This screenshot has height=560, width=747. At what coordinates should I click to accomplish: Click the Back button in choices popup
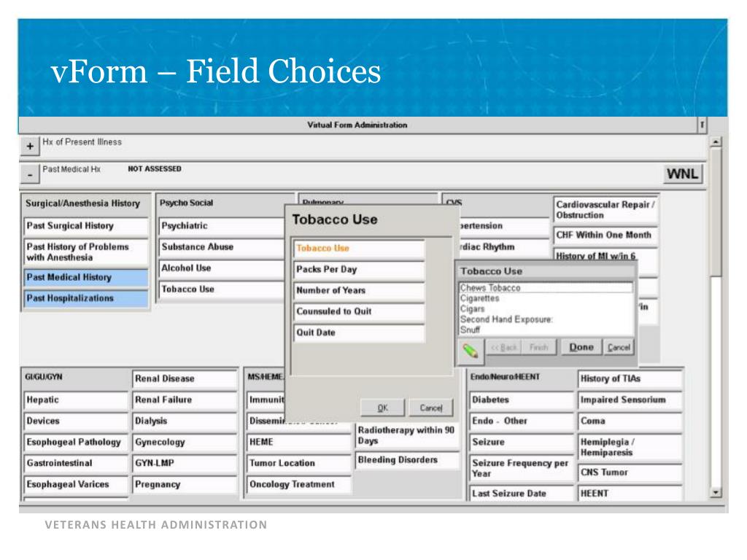coord(503,347)
